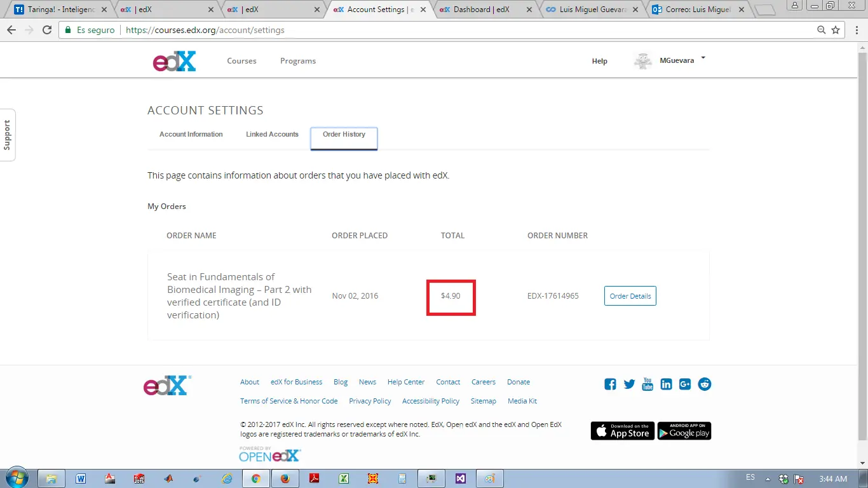868x488 pixels.
Task: Bookmark this page with the star icon
Action: pos(836,30)
